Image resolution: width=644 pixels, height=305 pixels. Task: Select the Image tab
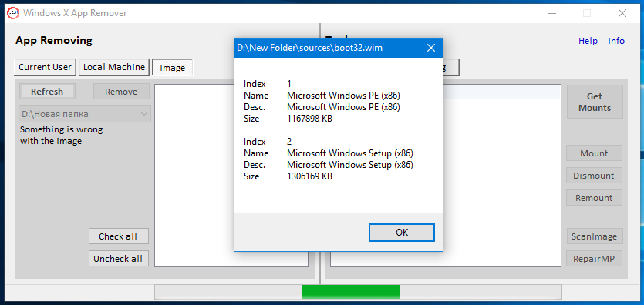tap(173, 68)
